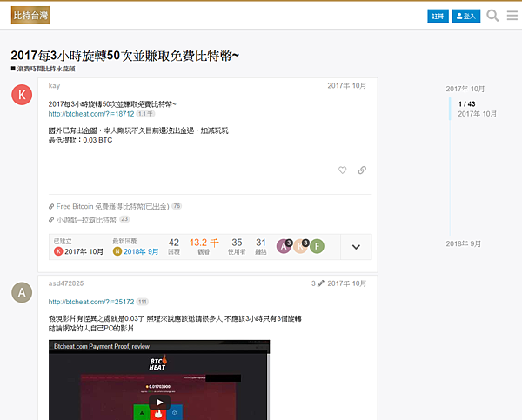Screen dimensions: 522x420
Task: Click the 比特台灣 site logo
Action: [30, 16]
